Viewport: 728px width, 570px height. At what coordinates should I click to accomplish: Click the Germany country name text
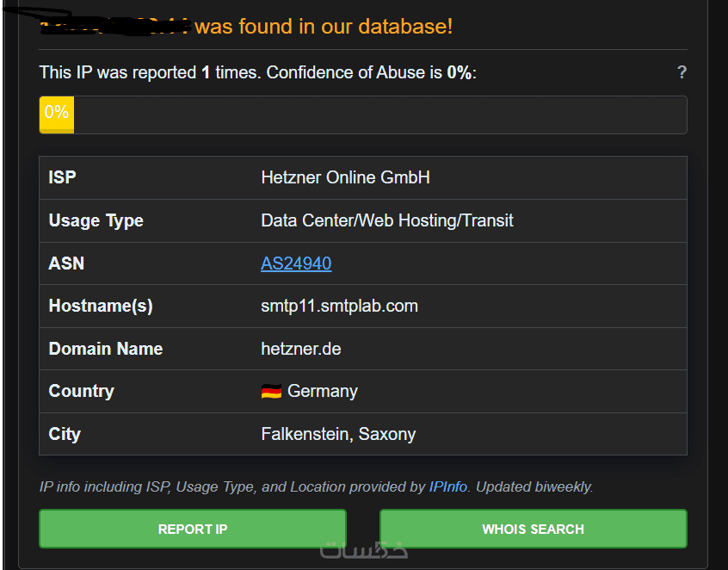point(322,391)
